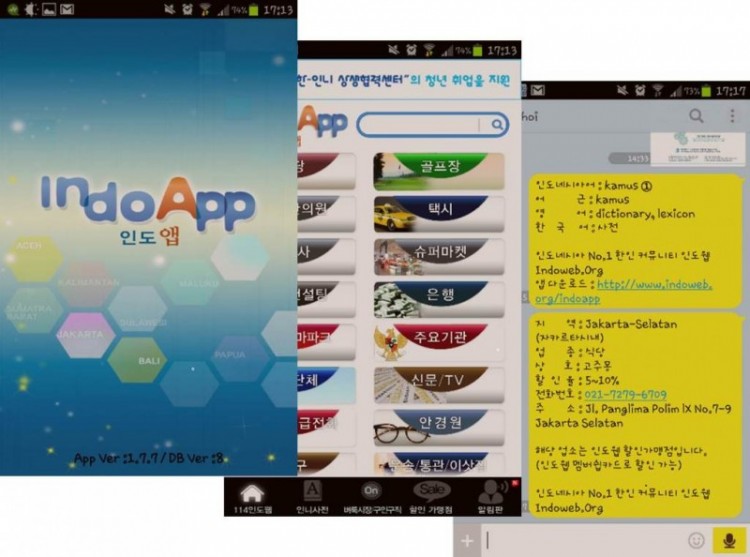Focus the chat message input field
The width and height of the screenshot is (750, 557).
(x=583, y=541)
